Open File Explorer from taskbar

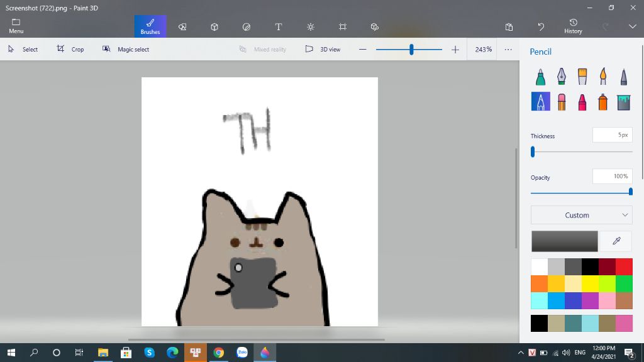coord(103,353)
